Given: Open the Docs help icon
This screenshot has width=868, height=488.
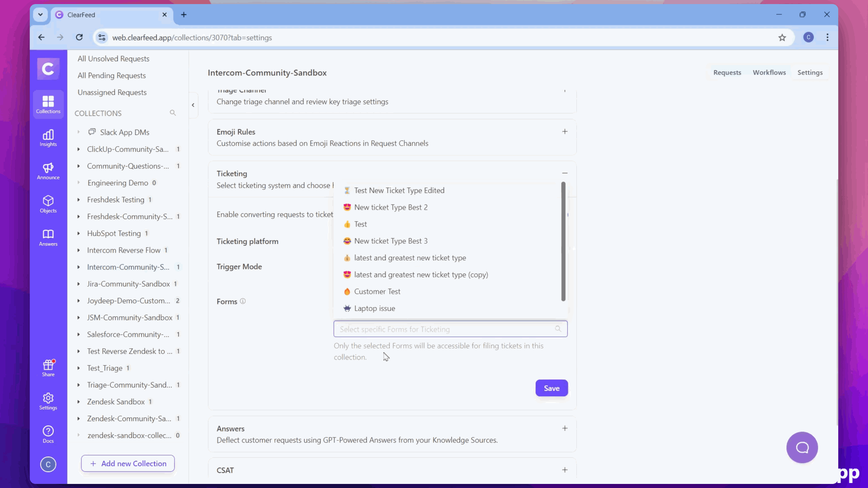Looking at the screenshot, I should pos(48,434).
